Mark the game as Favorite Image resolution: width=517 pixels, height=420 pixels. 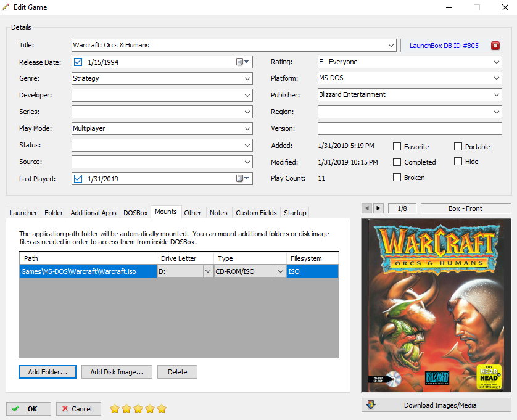[397, 146]
